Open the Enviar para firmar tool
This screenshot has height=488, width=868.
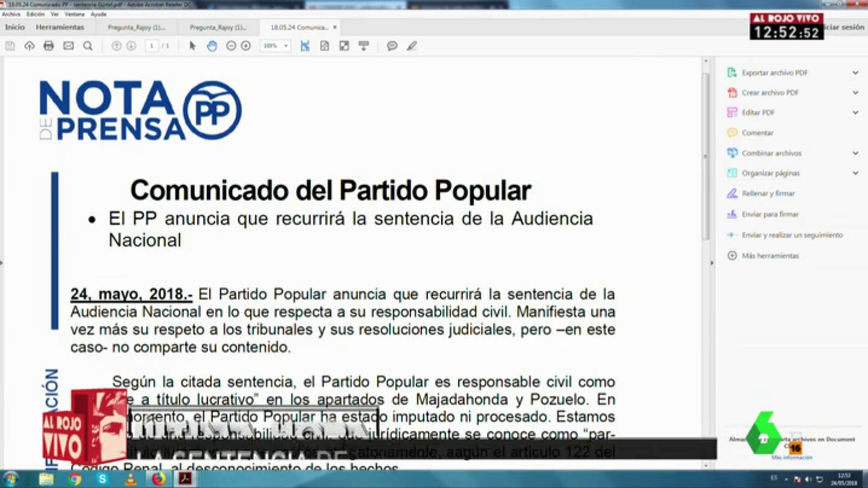(770, 214)
